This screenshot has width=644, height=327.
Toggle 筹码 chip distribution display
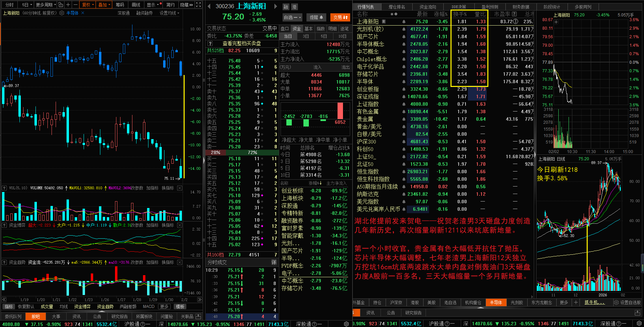click(x=120, y=5)
